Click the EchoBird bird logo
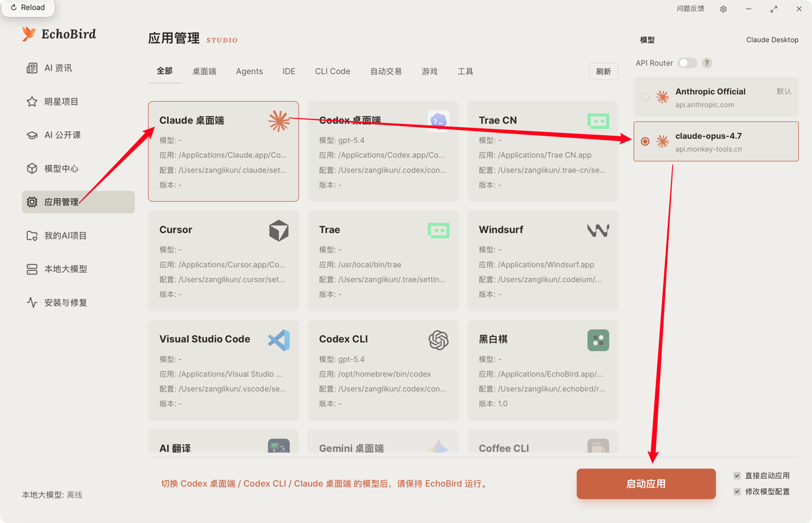Screen dimensions: 812x523 pos(29,34)
